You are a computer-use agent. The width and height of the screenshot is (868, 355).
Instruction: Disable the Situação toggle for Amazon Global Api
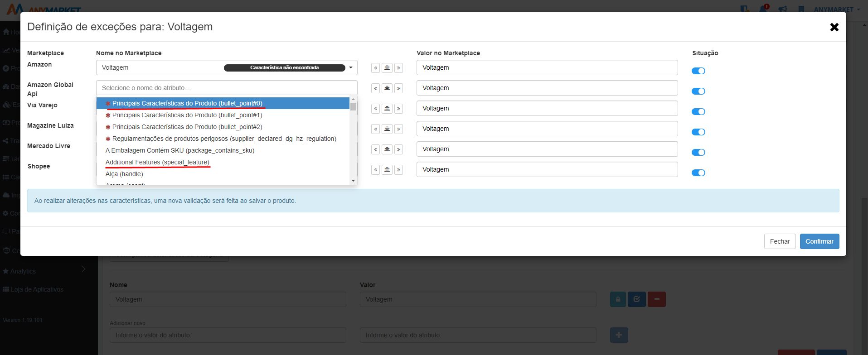[x=698, y=91]
